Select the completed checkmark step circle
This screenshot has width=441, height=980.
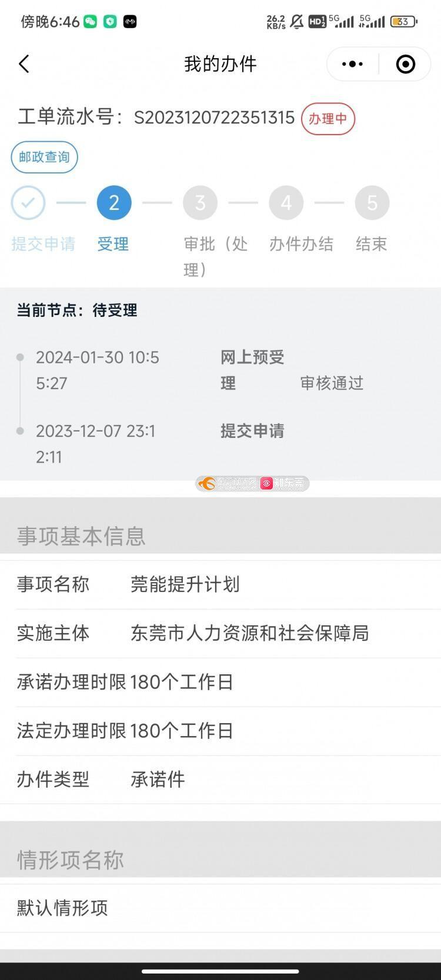28,203
